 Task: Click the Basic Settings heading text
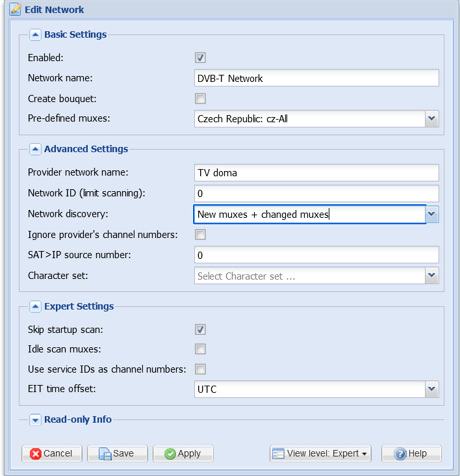pyautogui.click(x=75, y=34)
